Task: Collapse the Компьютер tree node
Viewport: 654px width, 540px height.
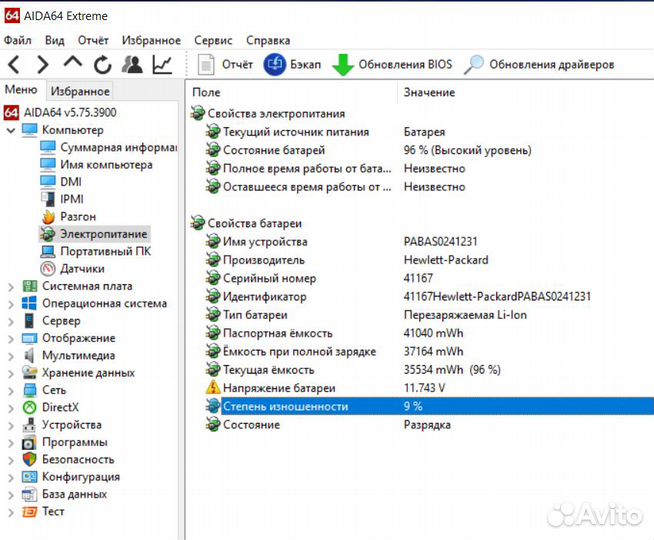Action: point(11,130)
